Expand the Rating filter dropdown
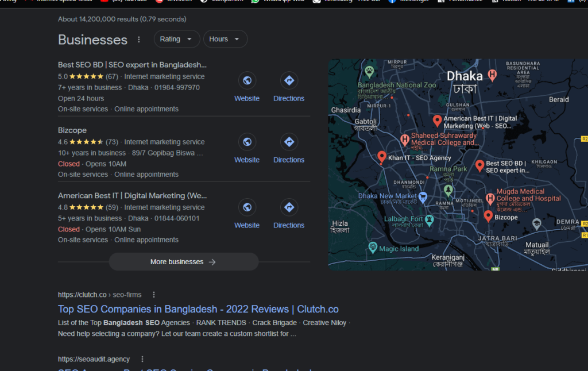This screenshot has height=371, width=588. (x=177, y=39)
